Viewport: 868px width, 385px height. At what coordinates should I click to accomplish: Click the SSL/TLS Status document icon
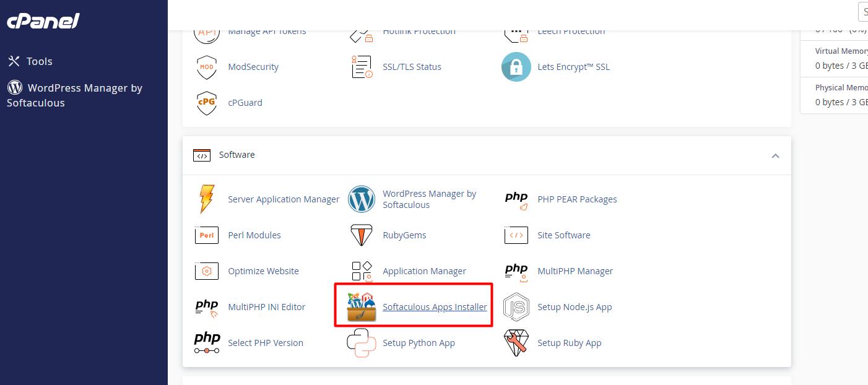(362, 67)
